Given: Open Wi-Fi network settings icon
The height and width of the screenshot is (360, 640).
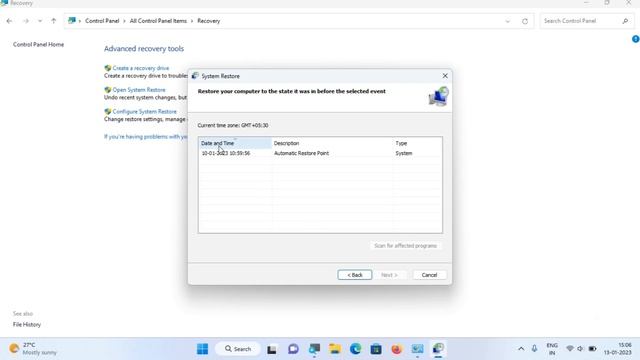Looking at the screenshot, I should click(x=570, y=349).
